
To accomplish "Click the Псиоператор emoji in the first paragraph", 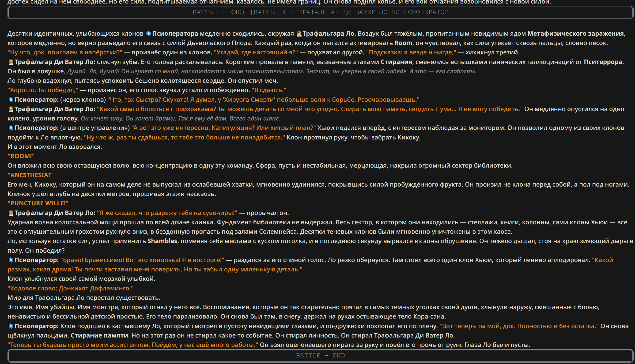I will 149,34.
